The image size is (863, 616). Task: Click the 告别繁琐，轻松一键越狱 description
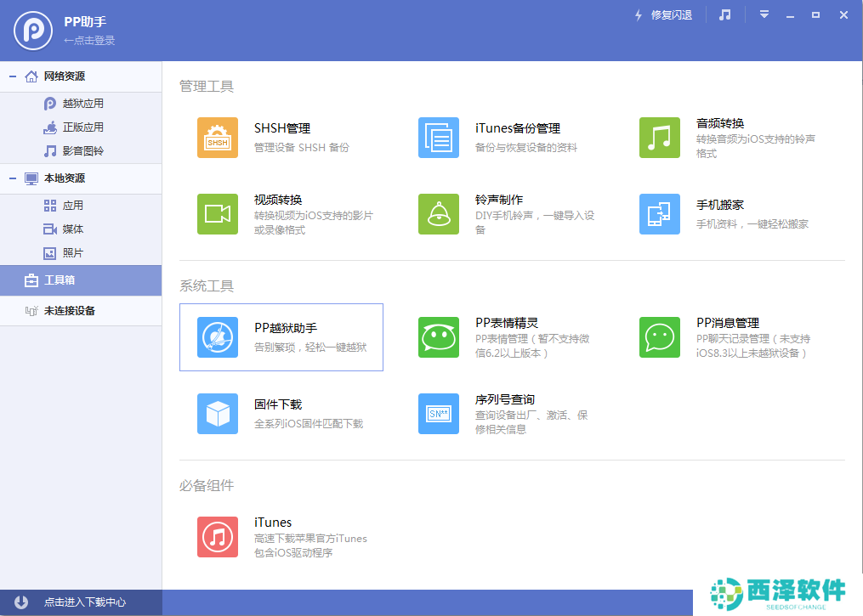[310, 348]
